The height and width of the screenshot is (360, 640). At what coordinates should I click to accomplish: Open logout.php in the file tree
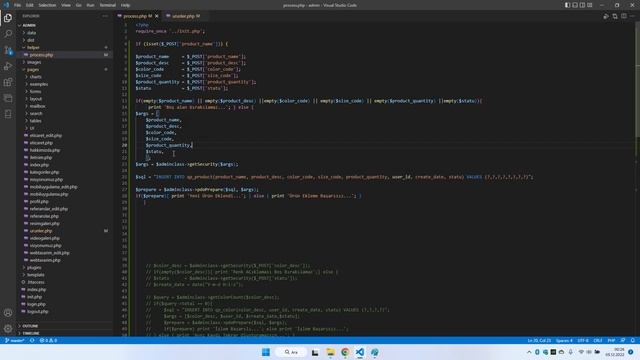(x=38, y=311)
